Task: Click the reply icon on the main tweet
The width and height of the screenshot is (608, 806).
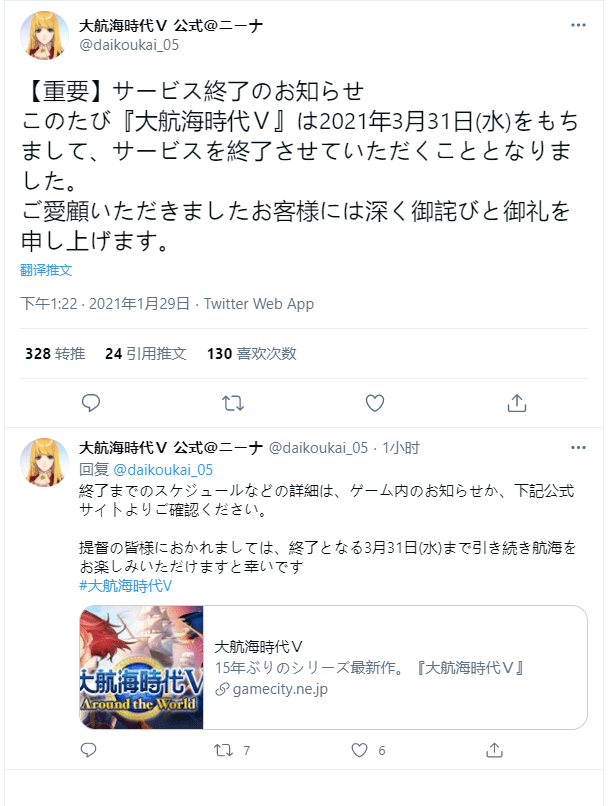Action: pos(91,403)
